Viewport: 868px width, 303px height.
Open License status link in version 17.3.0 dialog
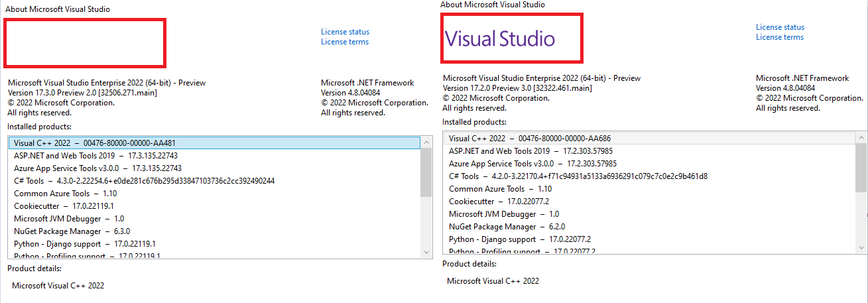coord(345,32)
